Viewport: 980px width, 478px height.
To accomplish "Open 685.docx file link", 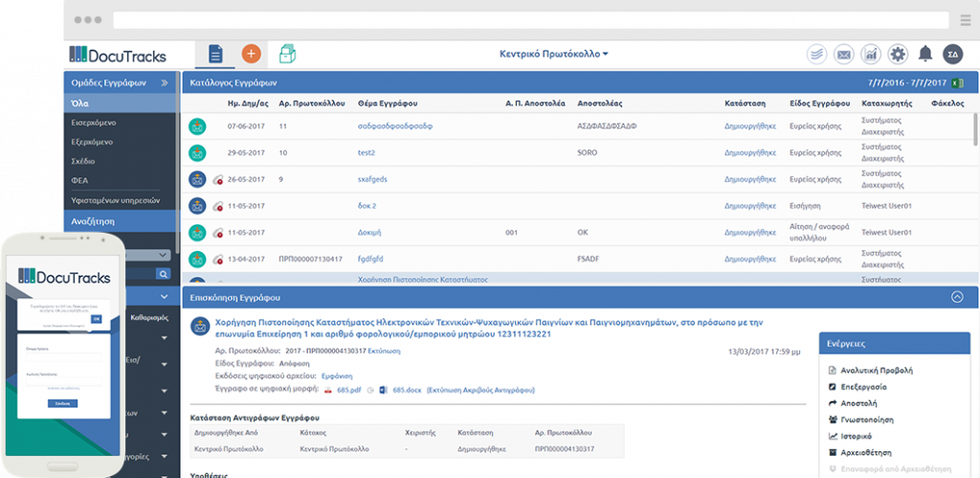I will pos(406,391).
